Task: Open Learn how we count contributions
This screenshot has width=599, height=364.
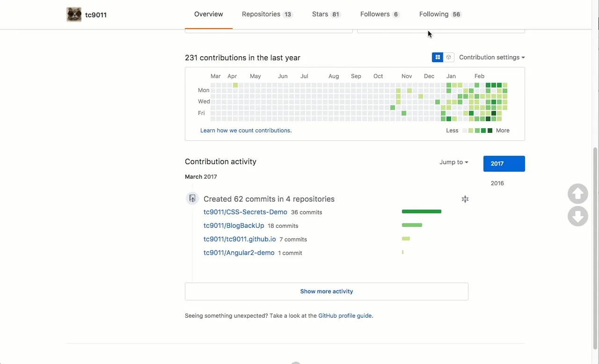Action: (x=246, y=131)
